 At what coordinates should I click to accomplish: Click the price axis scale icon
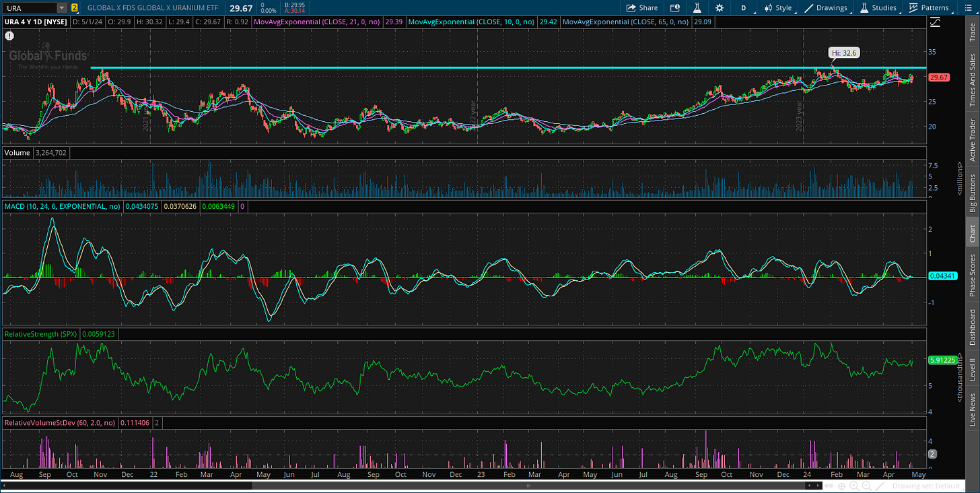[936, 22]
